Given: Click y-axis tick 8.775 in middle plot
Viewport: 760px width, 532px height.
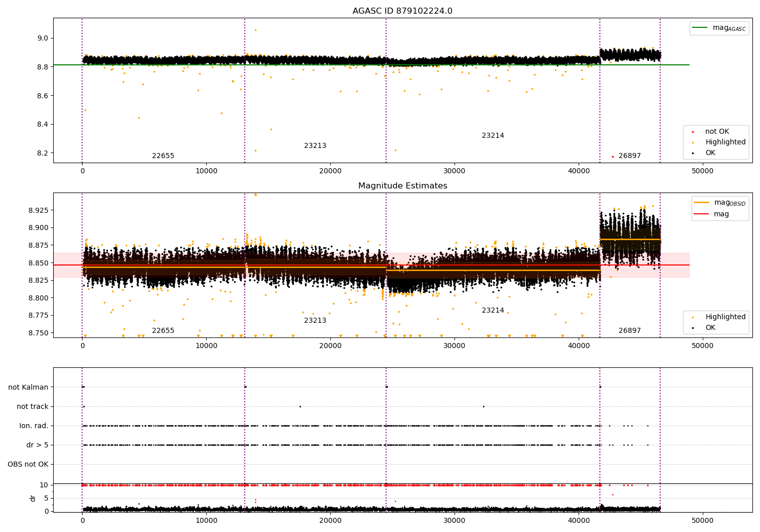Looking at the screenshot, I should [39, 315].
